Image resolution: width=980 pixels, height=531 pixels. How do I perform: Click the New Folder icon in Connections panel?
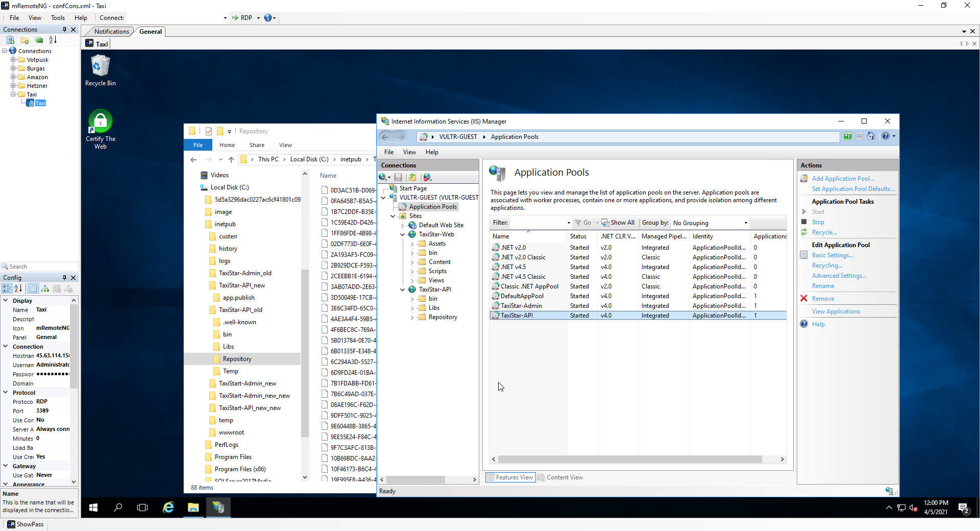[24, 40]
